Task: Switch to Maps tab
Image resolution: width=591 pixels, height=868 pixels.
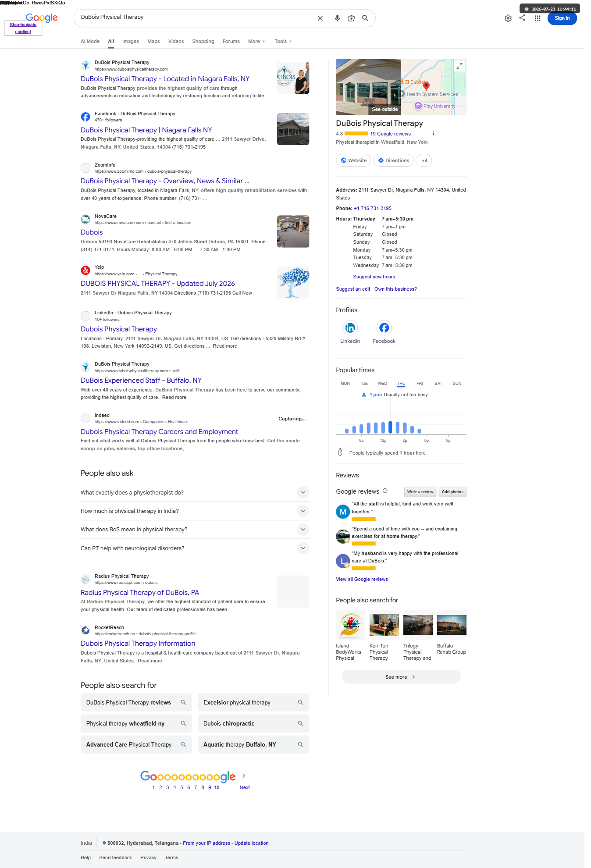Action: click(153, 41)
